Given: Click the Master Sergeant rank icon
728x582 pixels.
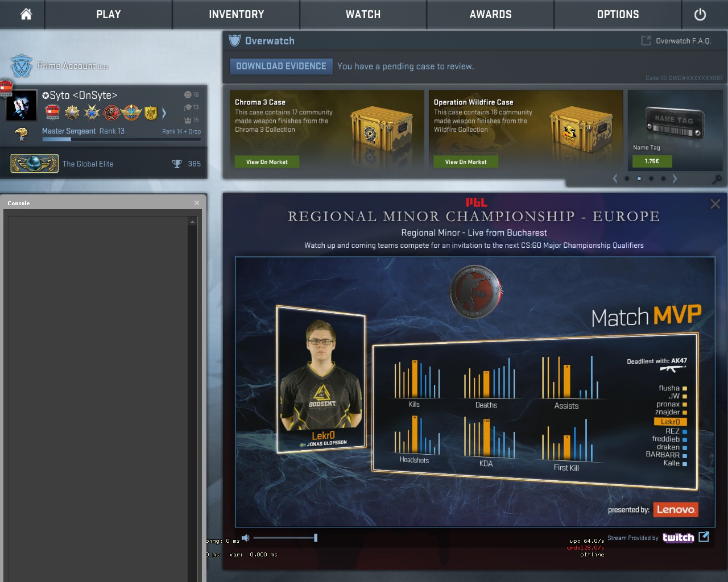Looking at the screenshot, I should point(22,134).
